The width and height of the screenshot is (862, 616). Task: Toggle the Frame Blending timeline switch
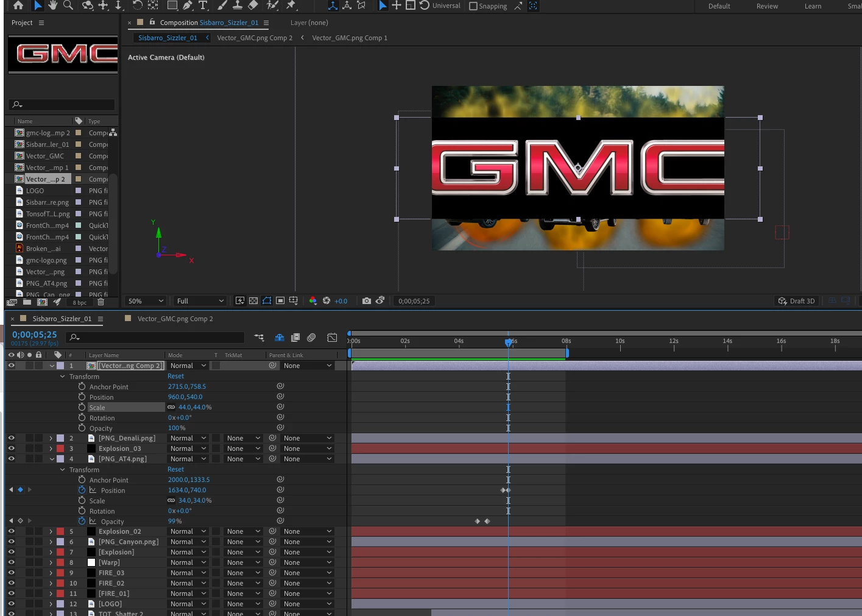coord(295,338)
